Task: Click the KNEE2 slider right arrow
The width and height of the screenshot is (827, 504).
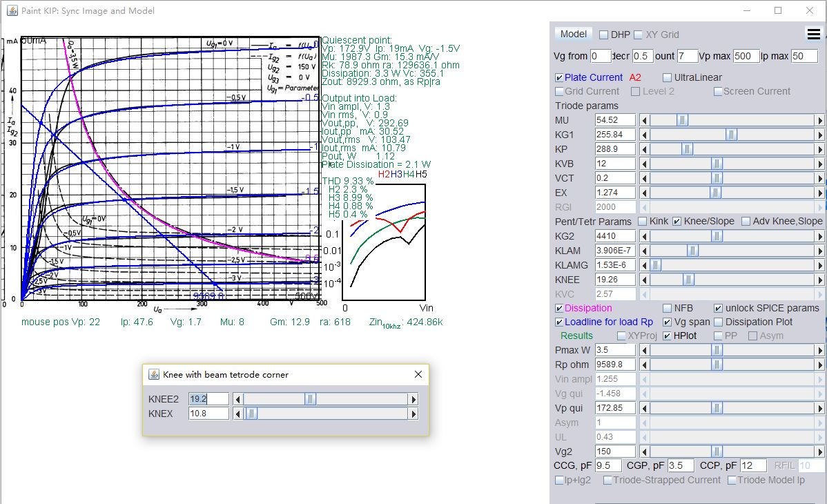Action: coord(413,400)
